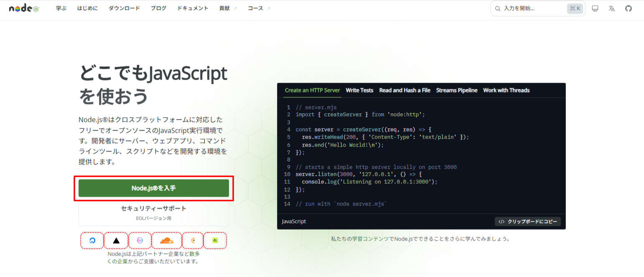Open the language translation selector icon

click(x=612, y=8)
